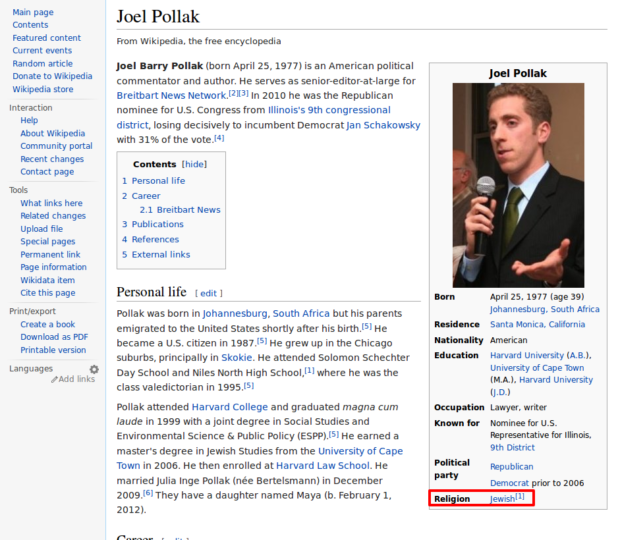The image size is (618, 540).
Task: Open Harvard Law School link
Action: 323,466
